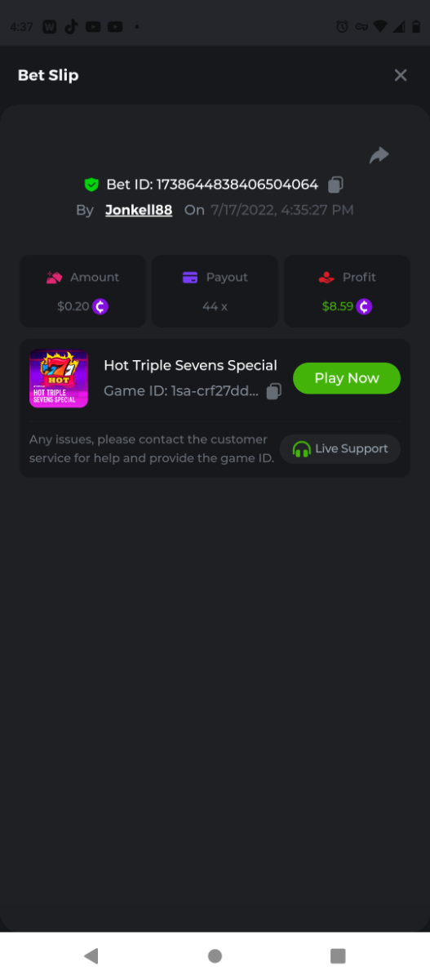The image size is (430, 980).
Task: Tap the Amount currency coin icon
Action: tap(100, 307)
